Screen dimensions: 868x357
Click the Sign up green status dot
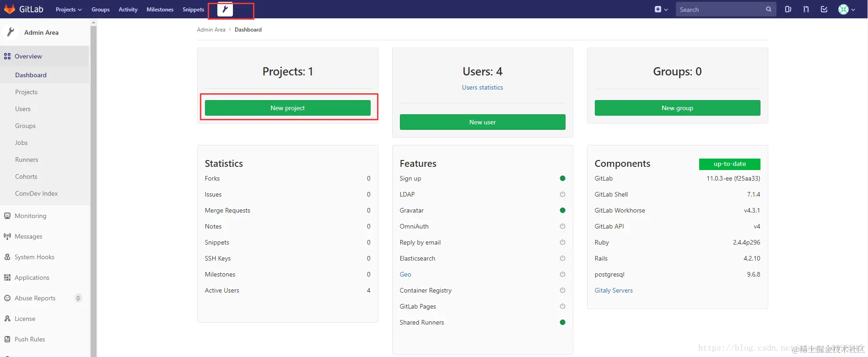point(562,178)
